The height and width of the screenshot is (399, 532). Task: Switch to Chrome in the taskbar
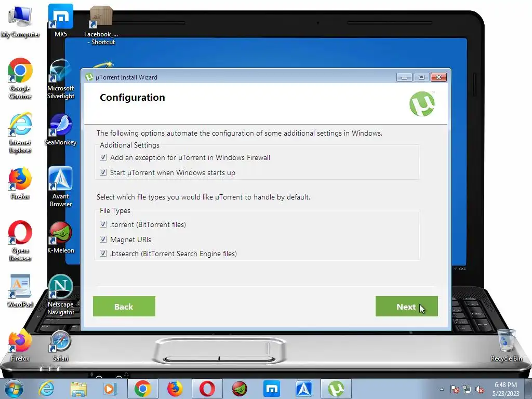142,389
